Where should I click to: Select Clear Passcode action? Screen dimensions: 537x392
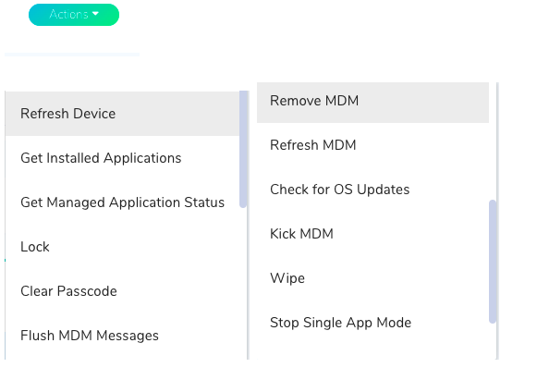point(122,291)
